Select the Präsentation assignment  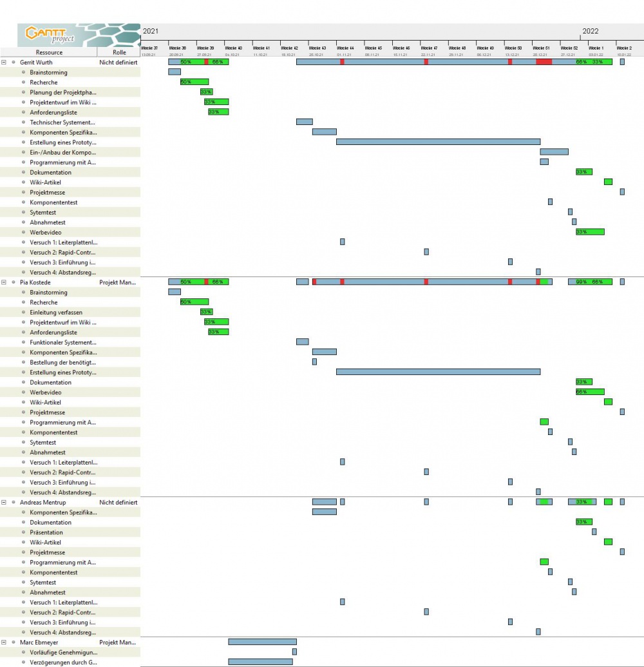coord(46,532)
